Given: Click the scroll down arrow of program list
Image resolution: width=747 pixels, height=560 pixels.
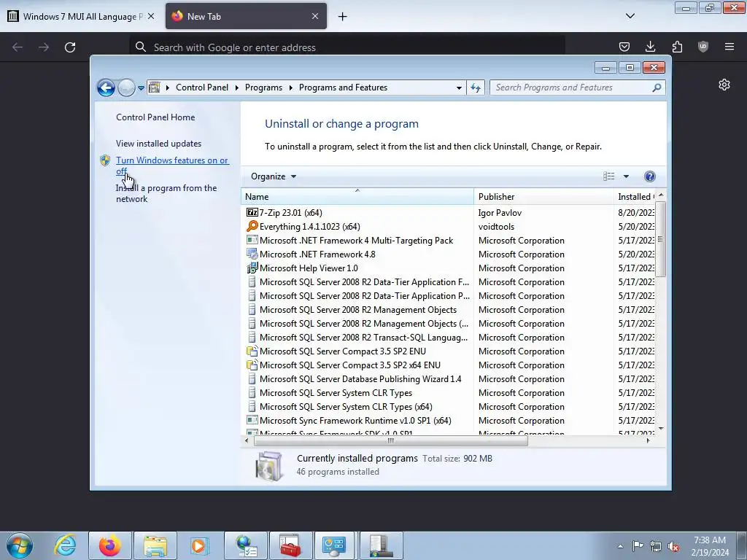Looking at the screenshot, I should (660, 429).
